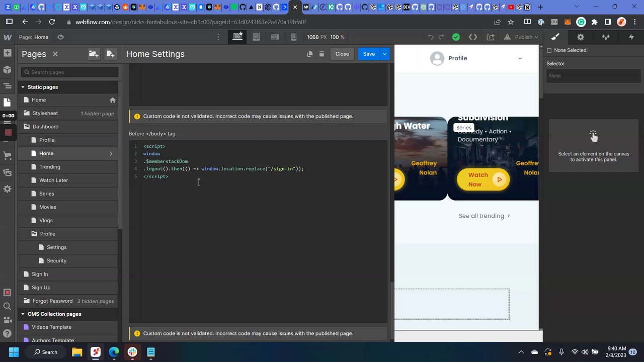Open the share arrow icon
Screen dimensions: 644x362
click(491, 37)
